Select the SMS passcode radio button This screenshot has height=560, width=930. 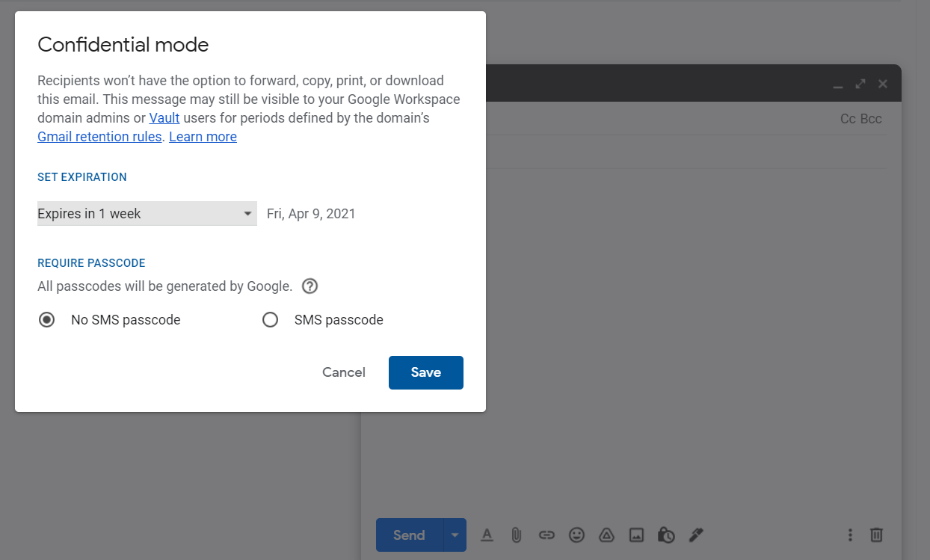pos(270,320)
